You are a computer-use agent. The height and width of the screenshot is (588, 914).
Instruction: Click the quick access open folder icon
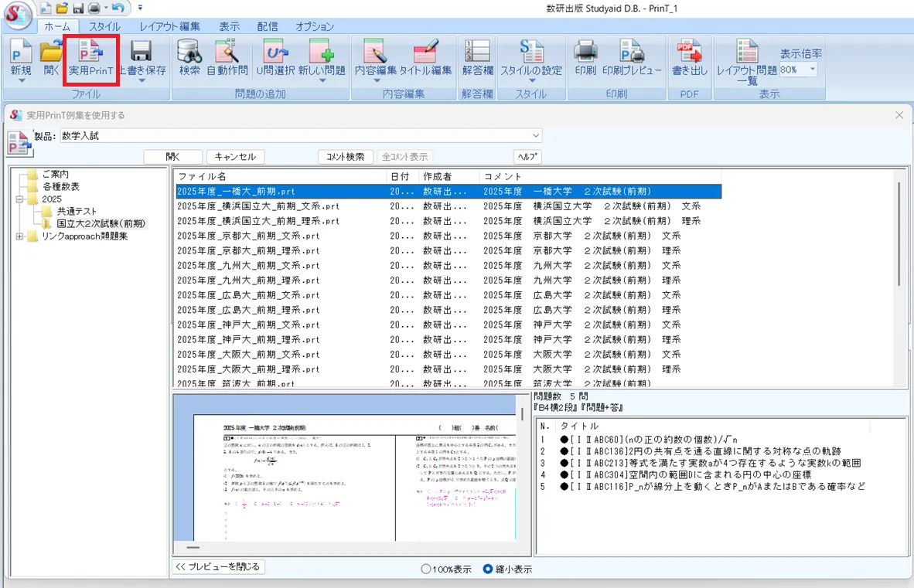click(62, 8)
